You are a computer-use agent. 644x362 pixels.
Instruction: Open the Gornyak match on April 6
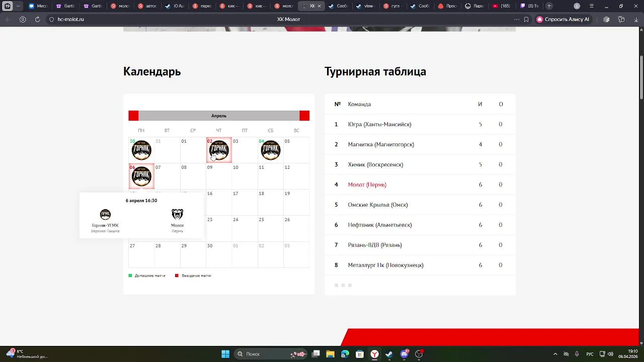[x=141, y=176]
